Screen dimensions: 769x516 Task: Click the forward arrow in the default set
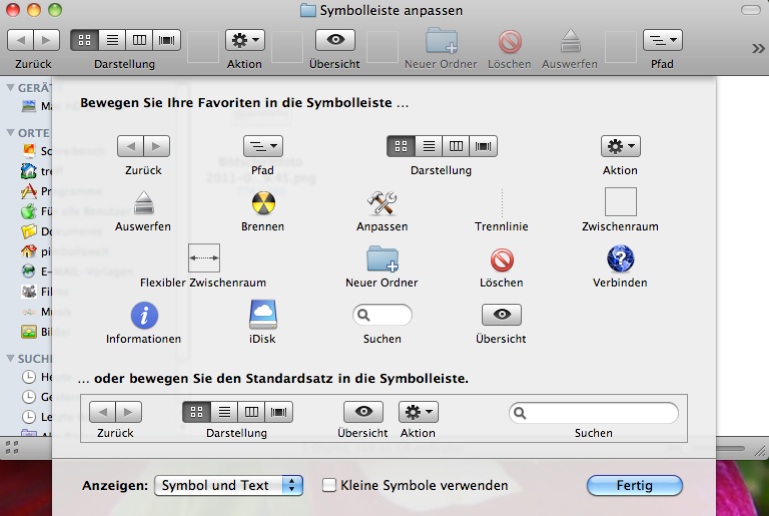[x=128, y=412]
